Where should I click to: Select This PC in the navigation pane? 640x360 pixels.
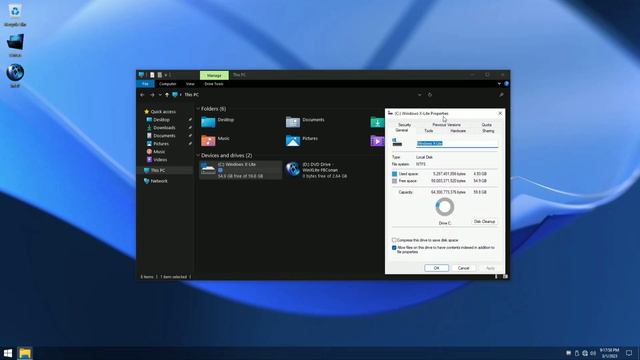pos(158,170)
